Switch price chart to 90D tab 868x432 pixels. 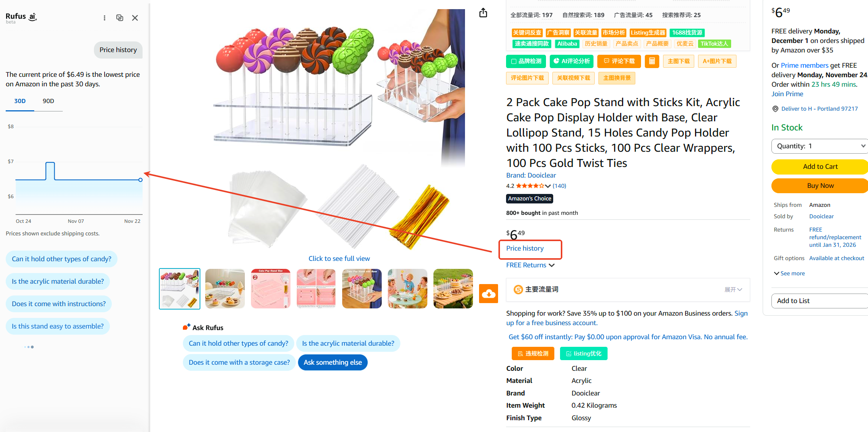[x=48, y=101]
